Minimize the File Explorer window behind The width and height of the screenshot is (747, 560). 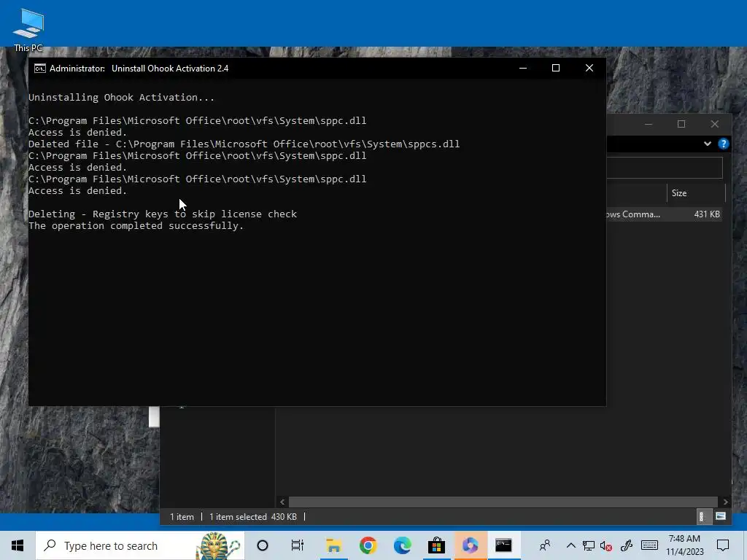(649, 124)
